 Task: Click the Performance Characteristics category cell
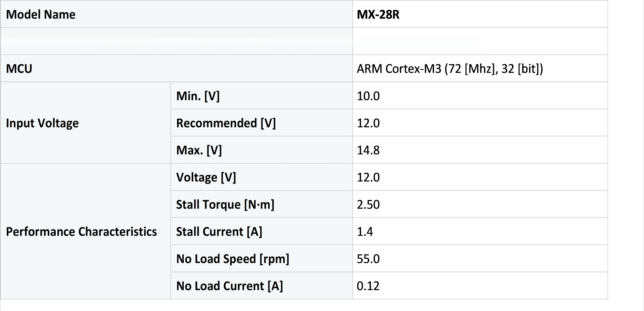click(81, 232)
